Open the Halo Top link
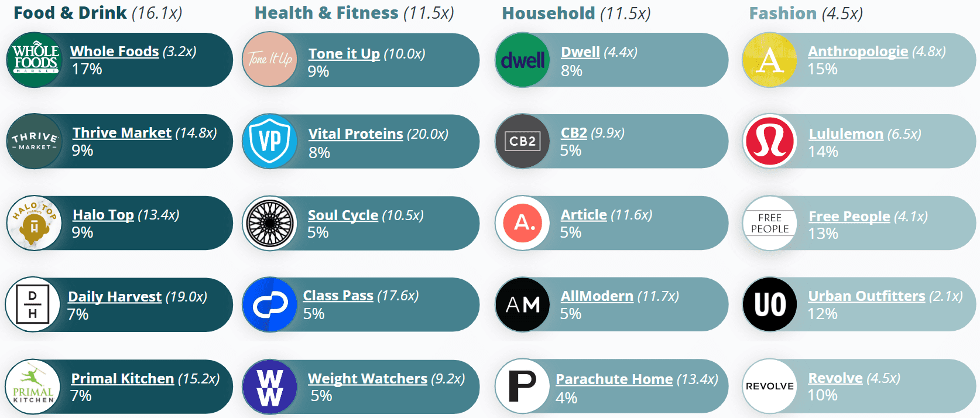Screen dimensions: 980x418 (x=103, y=215)
